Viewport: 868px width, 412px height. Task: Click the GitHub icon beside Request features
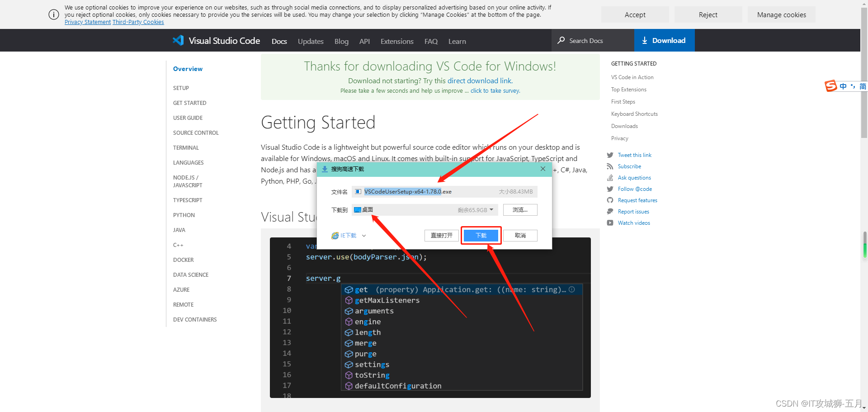pyautogui.click(x=610, y=200)
